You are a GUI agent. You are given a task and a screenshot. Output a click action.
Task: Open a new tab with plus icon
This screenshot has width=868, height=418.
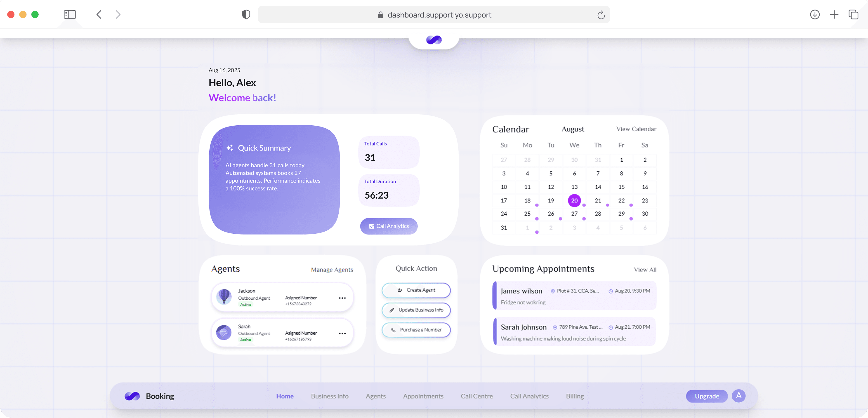[x=834, y=14]
